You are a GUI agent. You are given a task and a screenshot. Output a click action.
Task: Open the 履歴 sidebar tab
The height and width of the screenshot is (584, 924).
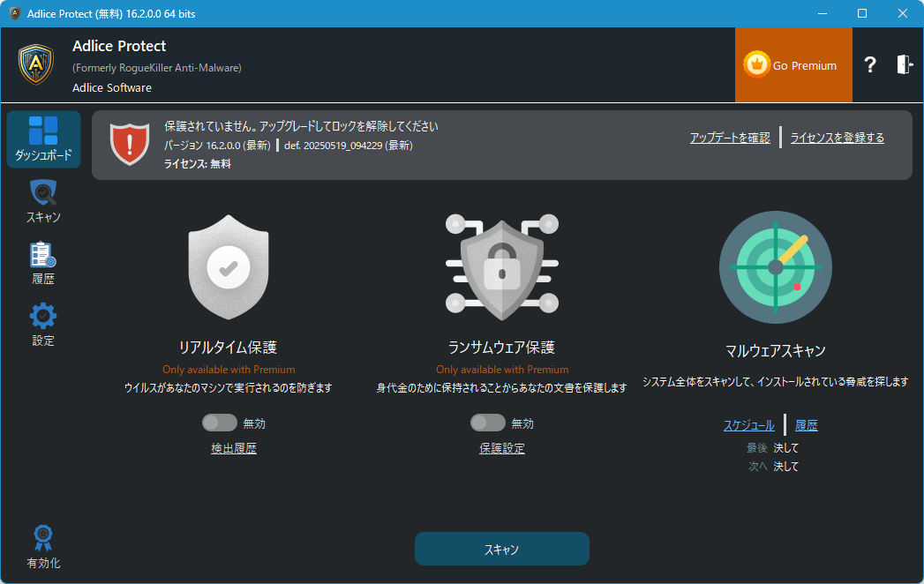[43, 264]
